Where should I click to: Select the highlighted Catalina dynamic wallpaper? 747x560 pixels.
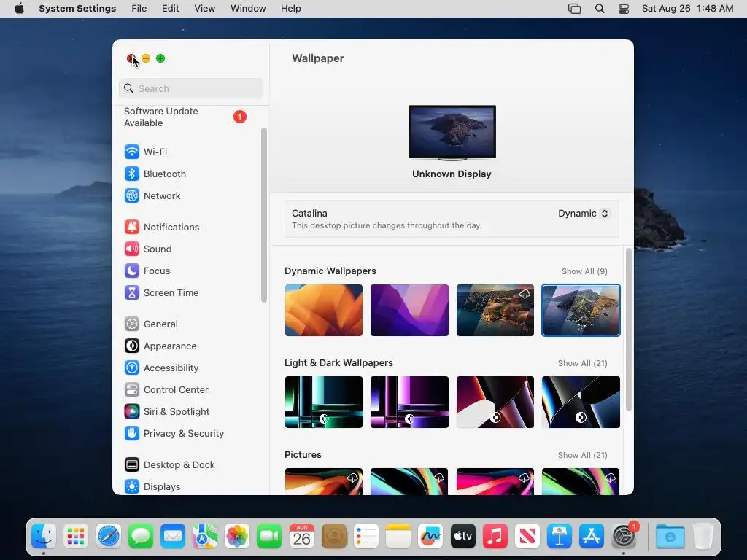(x=581, y=311)
